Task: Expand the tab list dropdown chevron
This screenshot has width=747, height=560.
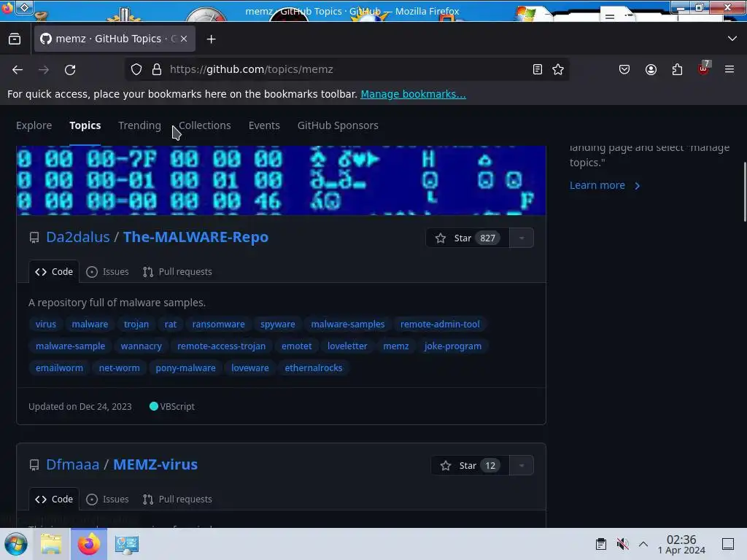Action: tap(732, 39)
